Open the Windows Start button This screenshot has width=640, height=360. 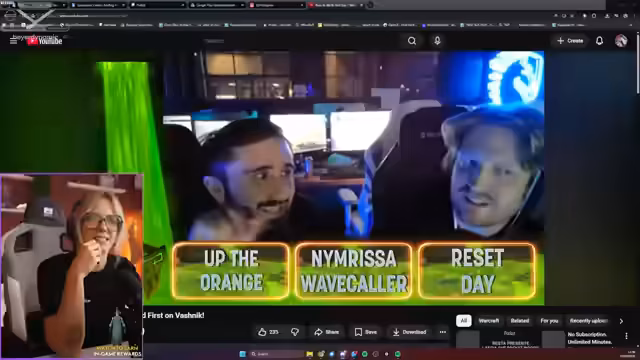242,354
